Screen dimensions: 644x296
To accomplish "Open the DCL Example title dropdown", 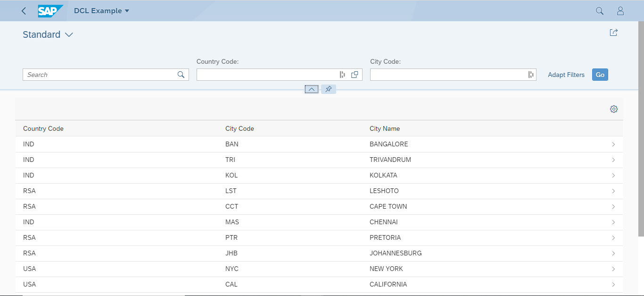I will (x=101, y=10).
